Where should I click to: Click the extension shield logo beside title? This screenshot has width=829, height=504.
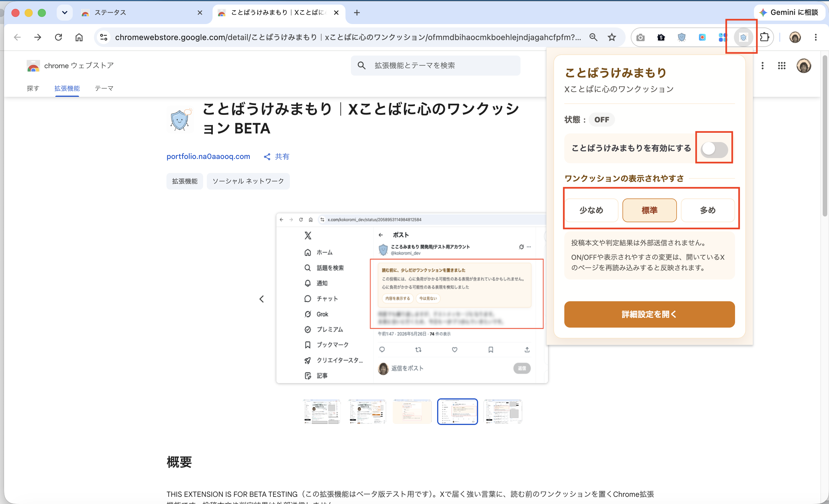180,119
